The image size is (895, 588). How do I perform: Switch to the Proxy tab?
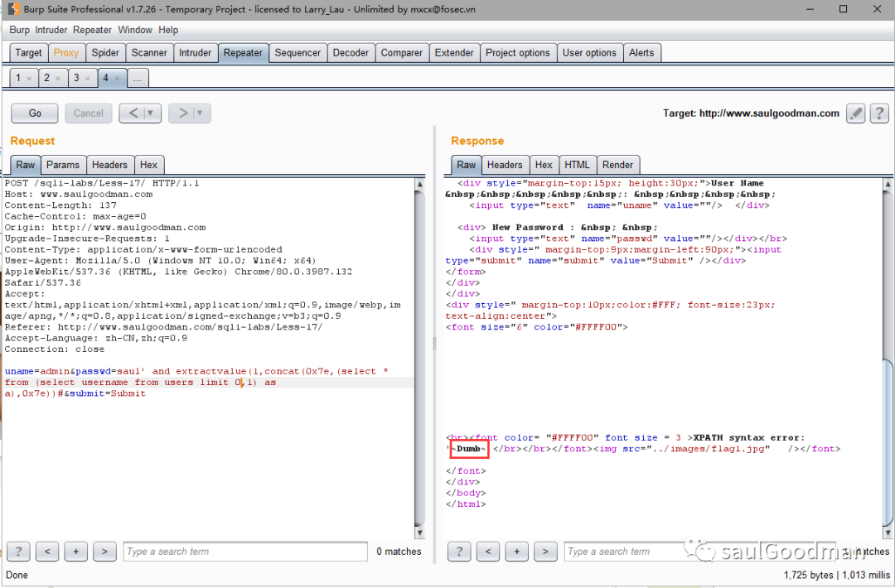click(66, 52)
